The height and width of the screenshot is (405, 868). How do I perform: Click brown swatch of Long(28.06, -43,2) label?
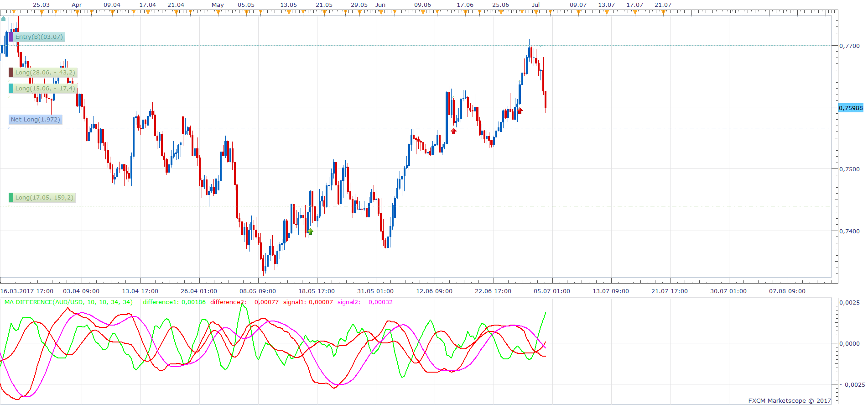point(11,73)
